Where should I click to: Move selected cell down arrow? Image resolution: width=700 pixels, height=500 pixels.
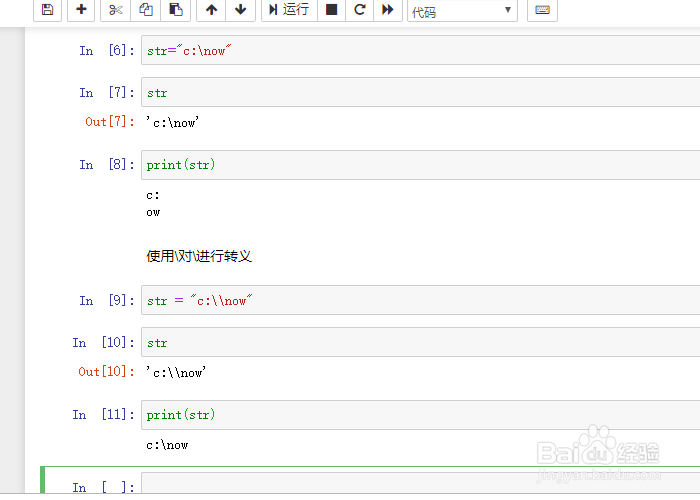click(x=241, y=9)
